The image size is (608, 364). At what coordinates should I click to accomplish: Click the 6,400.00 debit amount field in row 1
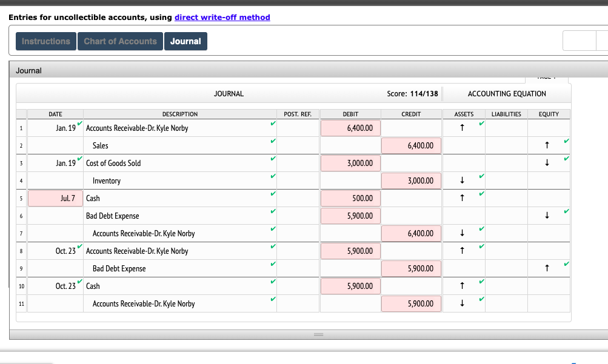click(350, 128)
